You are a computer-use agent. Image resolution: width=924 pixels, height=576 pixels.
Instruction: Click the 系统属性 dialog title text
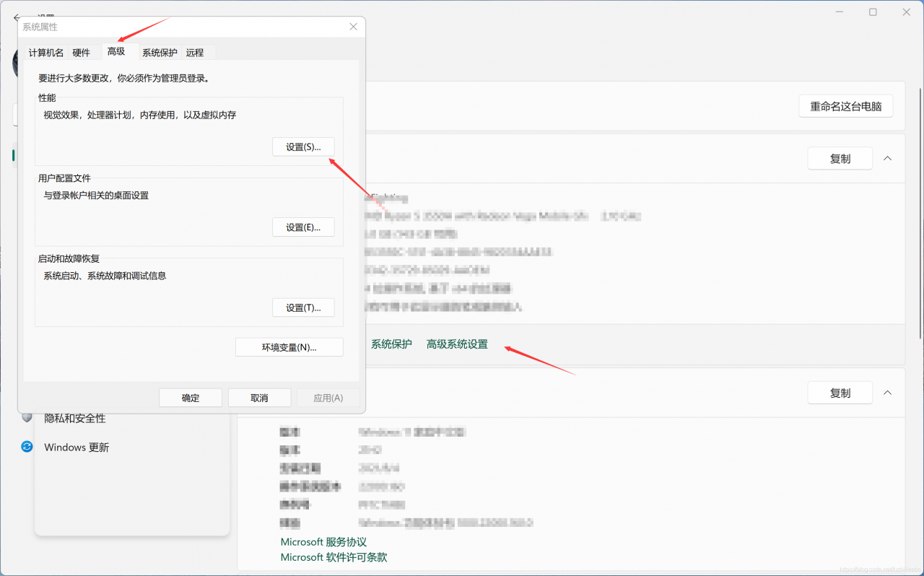coord(40,27)
